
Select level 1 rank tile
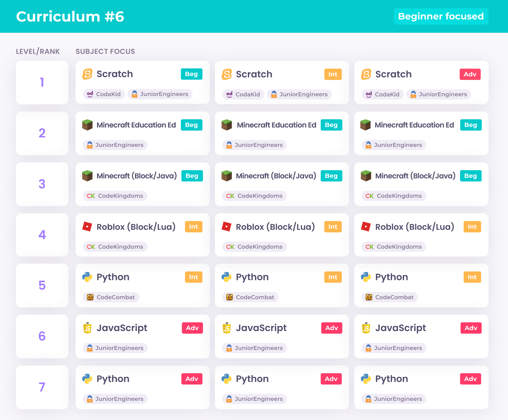coord(42,83)
